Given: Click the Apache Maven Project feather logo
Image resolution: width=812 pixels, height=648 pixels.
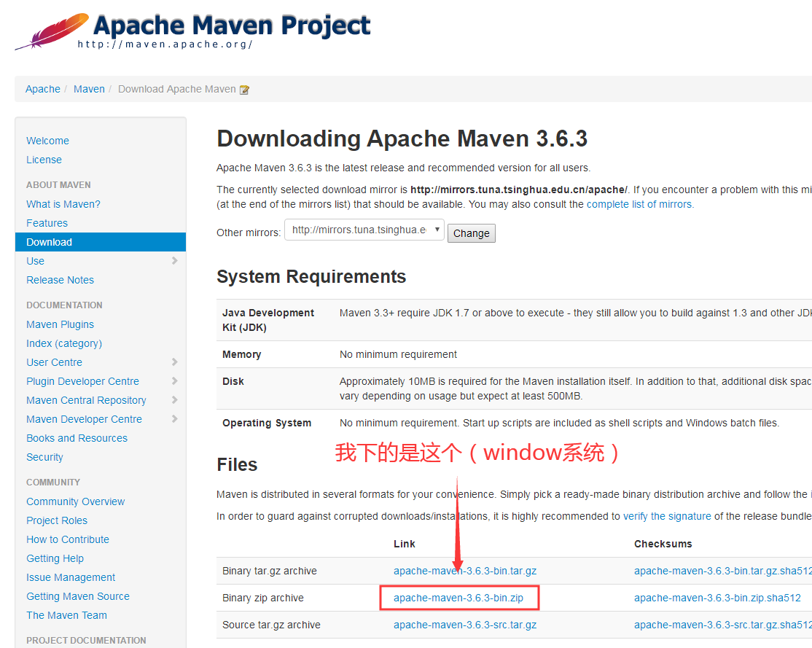Looking at the screenshot, I should tap(52, 31).
